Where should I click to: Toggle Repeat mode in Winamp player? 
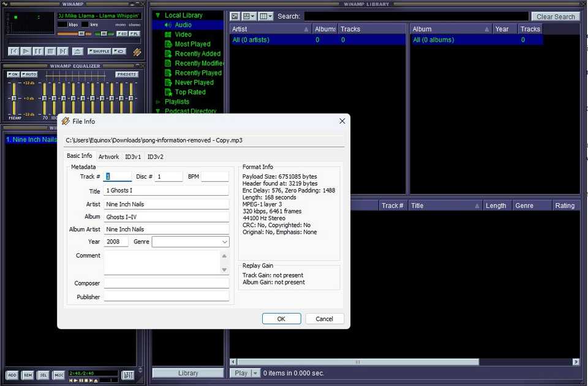(x=119, y=51)
